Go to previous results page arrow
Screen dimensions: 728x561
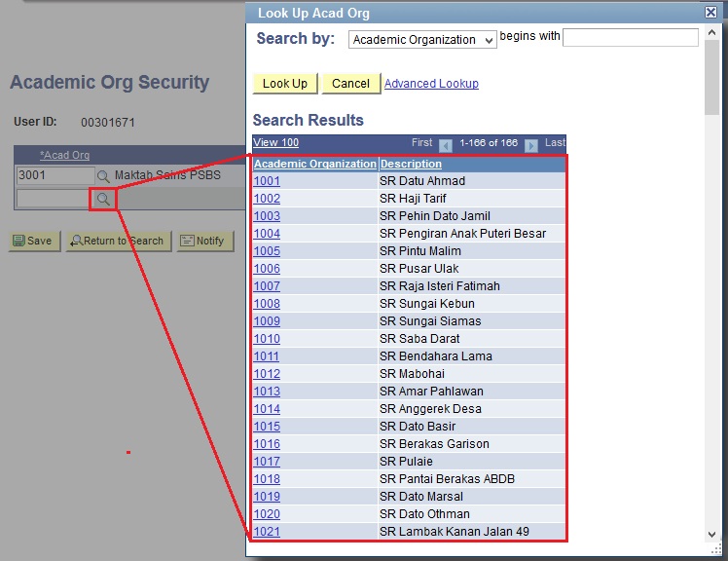point(445,145)
